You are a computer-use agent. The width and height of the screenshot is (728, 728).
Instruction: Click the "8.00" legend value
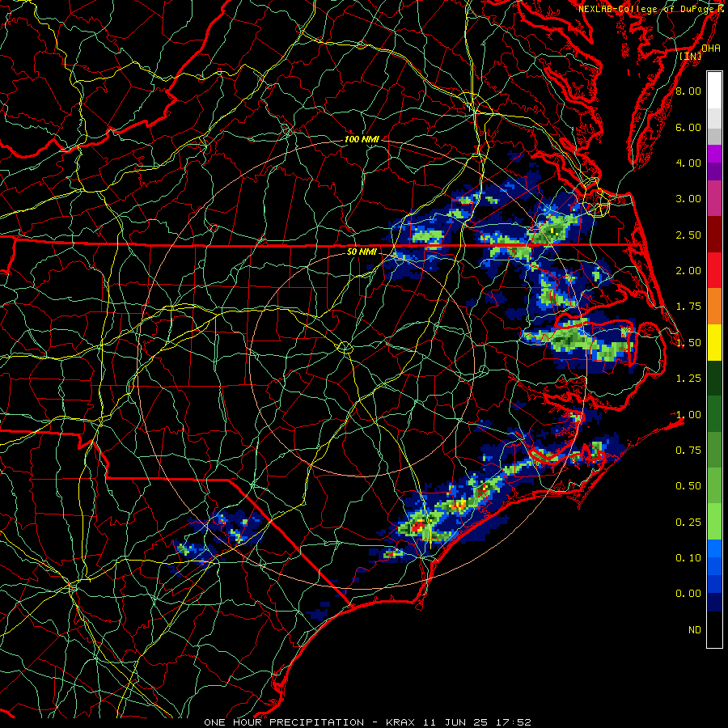(688, 91)
